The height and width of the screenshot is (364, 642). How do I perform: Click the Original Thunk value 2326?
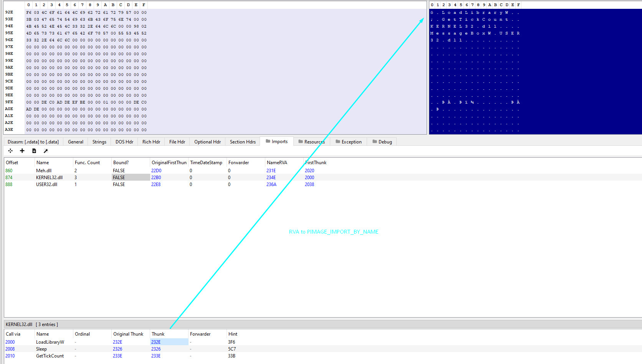tap(117, 349)
